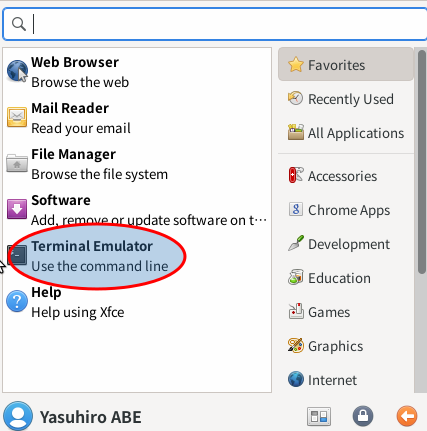Image resolution: width=427 pixels, height=431 pixels.
Task: Switch to Recently Used category
Action: 346,99
